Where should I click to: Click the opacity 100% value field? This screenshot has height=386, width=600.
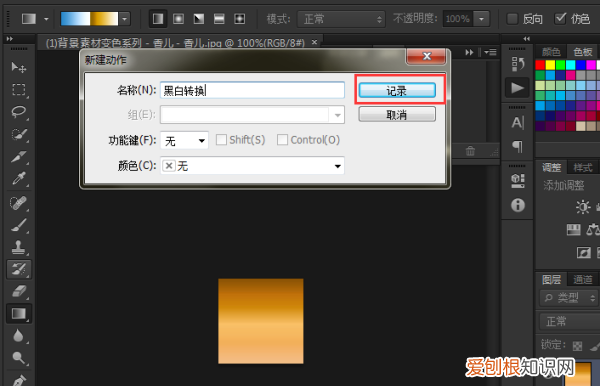click(x=458, y=18)
